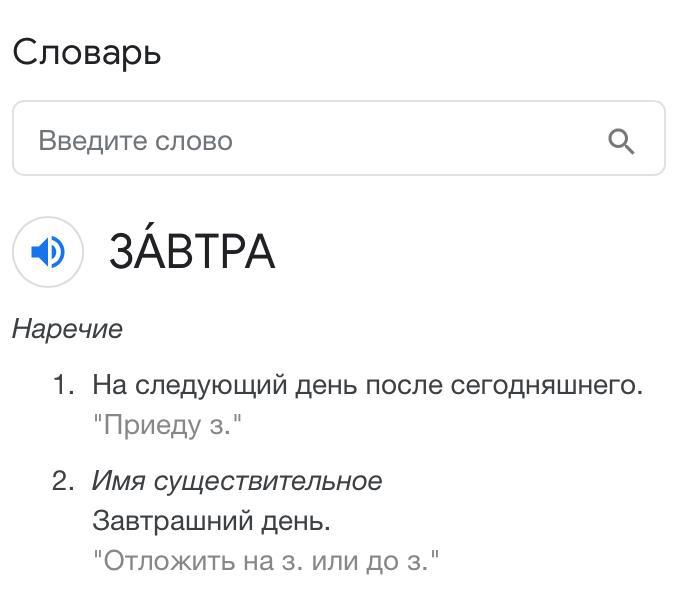Click the example phrase 'Приеду з.'
The image size is (685, 589).
(x=168, y=425)
